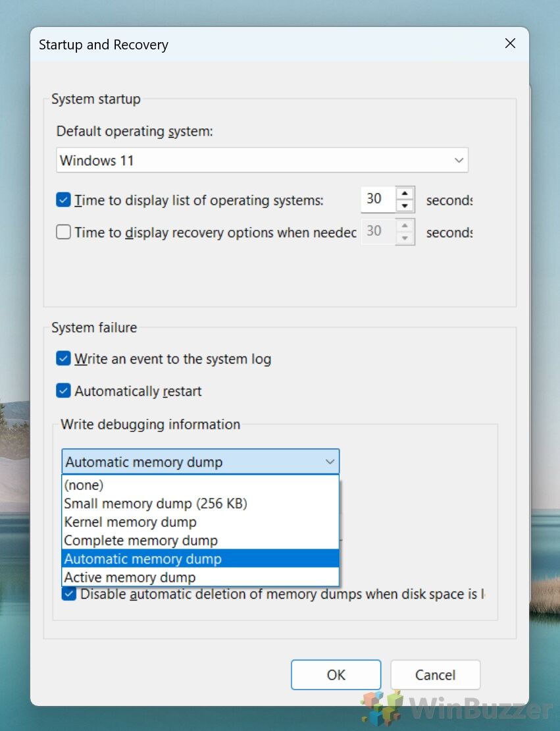Open the Default operating system dropdown

click(262, 160)
